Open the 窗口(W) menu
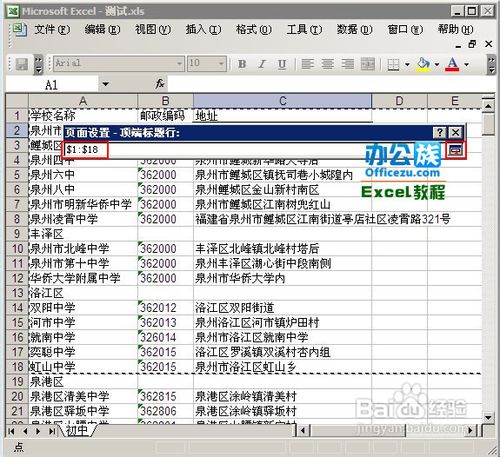Image resolution: width=500 pixels, height=457 pixels. [x=405, y=30]
